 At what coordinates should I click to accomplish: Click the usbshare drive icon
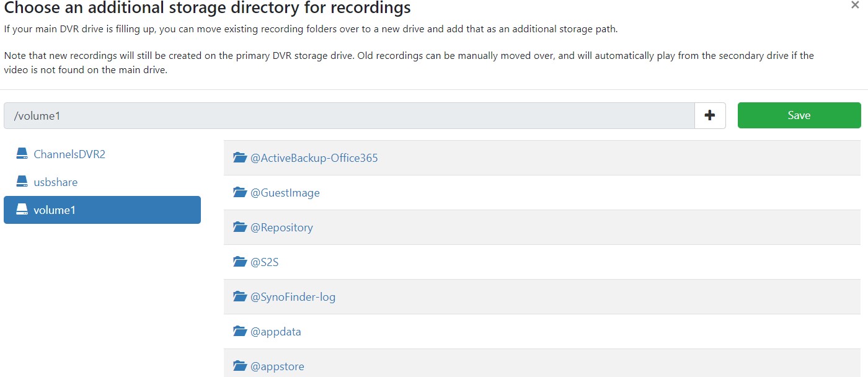22,182
